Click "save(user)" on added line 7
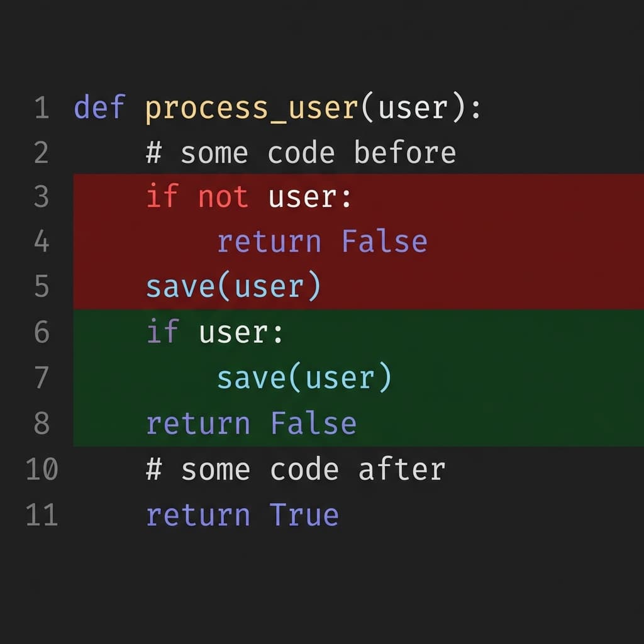The width and height of the screenshot is (644, 644). click(304, 377)
